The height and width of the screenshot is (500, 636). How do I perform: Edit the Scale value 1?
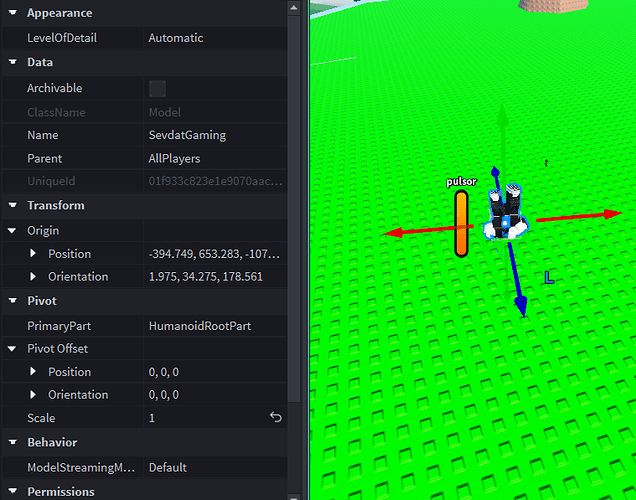click(x=207, y=418)
